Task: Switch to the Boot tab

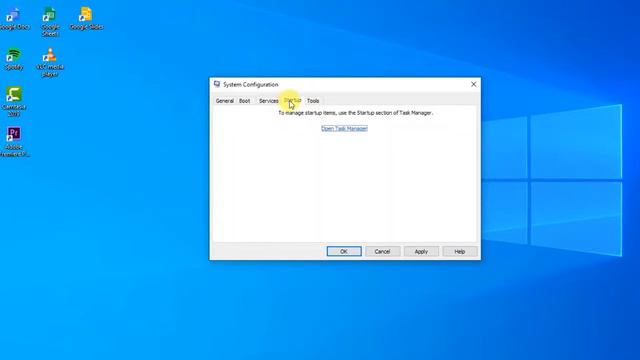Action: 244,101
